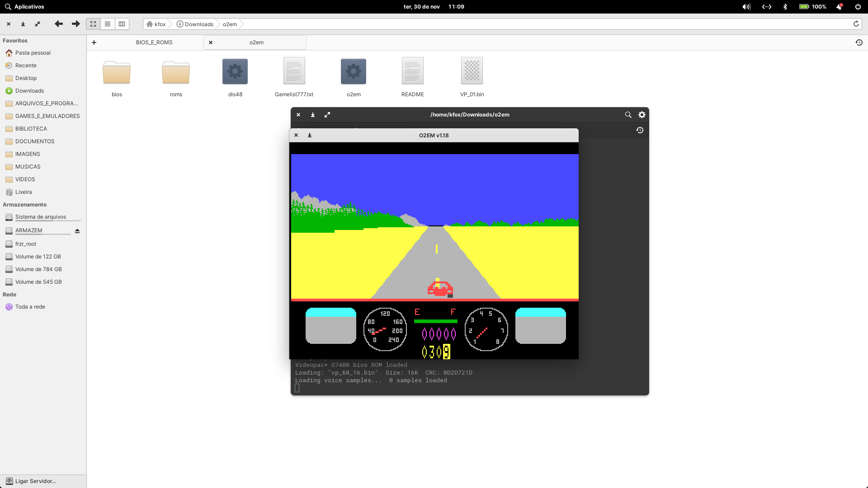Minimize the O2EM v1.18 window
Image resolution: width=868 pixels, height=488 pixels.
click(310, 135)
